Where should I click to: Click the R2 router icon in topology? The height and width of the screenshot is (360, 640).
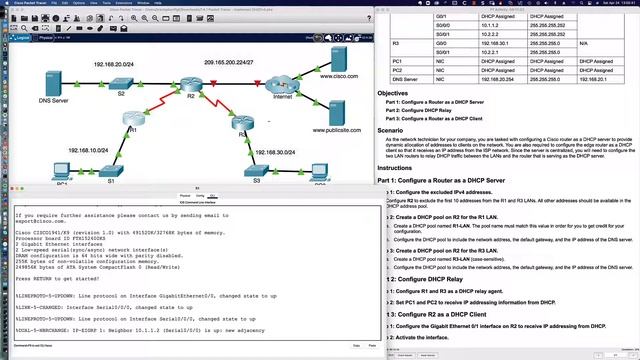(191, 84)
